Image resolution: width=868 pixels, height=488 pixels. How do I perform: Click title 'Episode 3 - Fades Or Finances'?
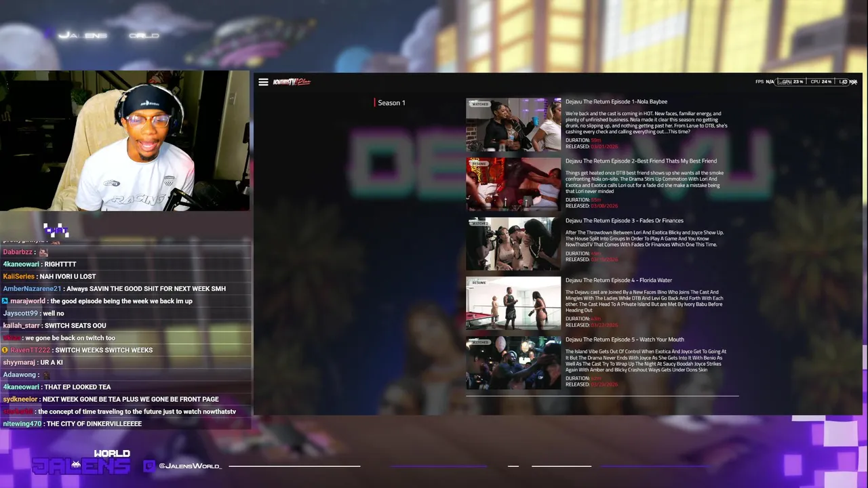click(x=639, y=221)
